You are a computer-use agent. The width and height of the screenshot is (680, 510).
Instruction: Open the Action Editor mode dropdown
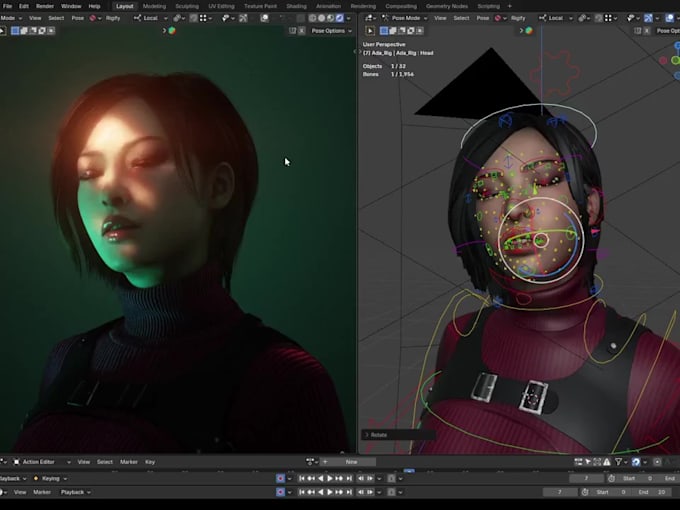tap(42, 462)
